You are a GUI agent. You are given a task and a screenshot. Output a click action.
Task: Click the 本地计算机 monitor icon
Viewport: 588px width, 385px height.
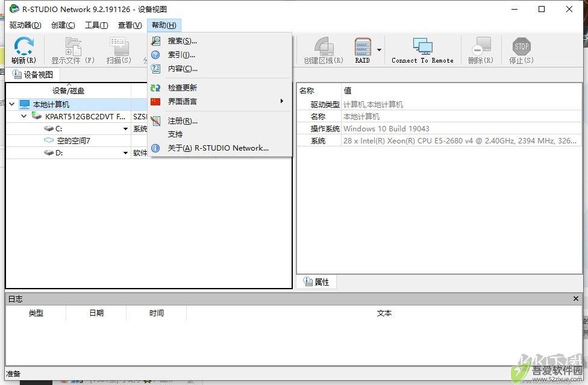(25, 104)
